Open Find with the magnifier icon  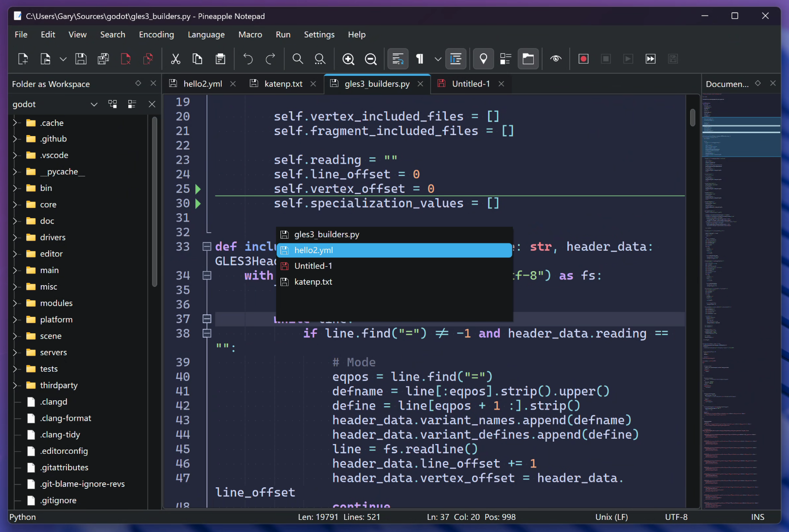(x=298, y=59)
